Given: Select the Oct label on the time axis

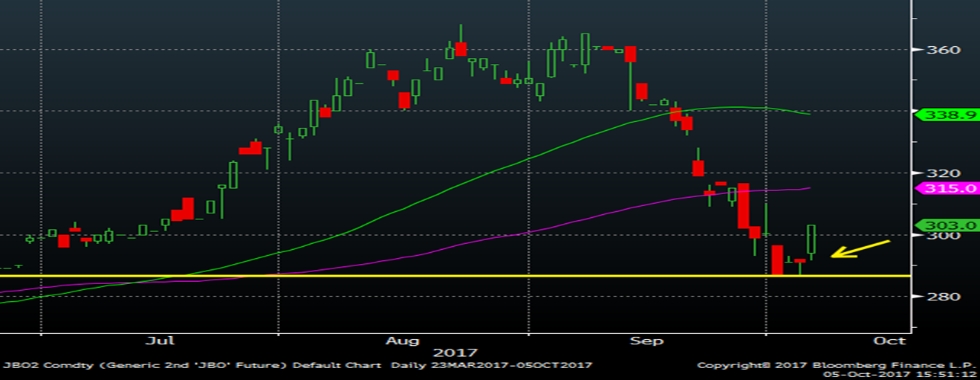Looking at the screenshot, I should pyautogui.click(x=889, y=341).
